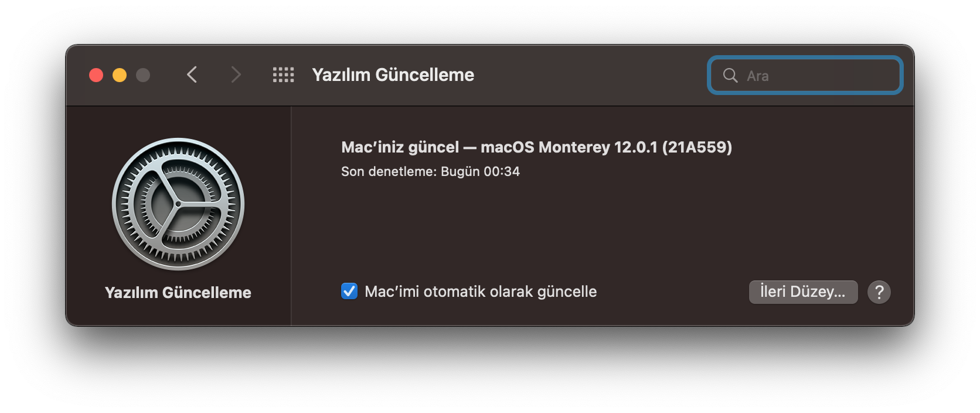Click the Yazılım Güncelleme window title
980x413 pixels.
[x=393, y=75]
